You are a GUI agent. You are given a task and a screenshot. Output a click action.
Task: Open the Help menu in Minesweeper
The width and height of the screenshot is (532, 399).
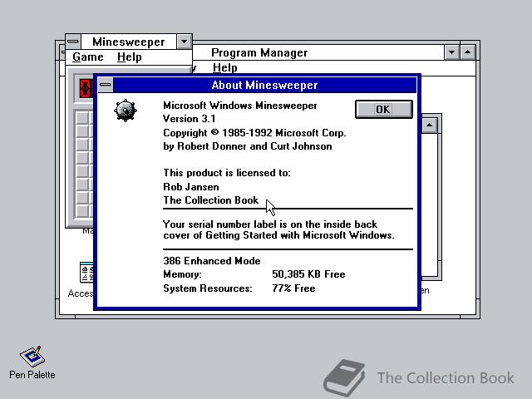[x=130, y=57]
